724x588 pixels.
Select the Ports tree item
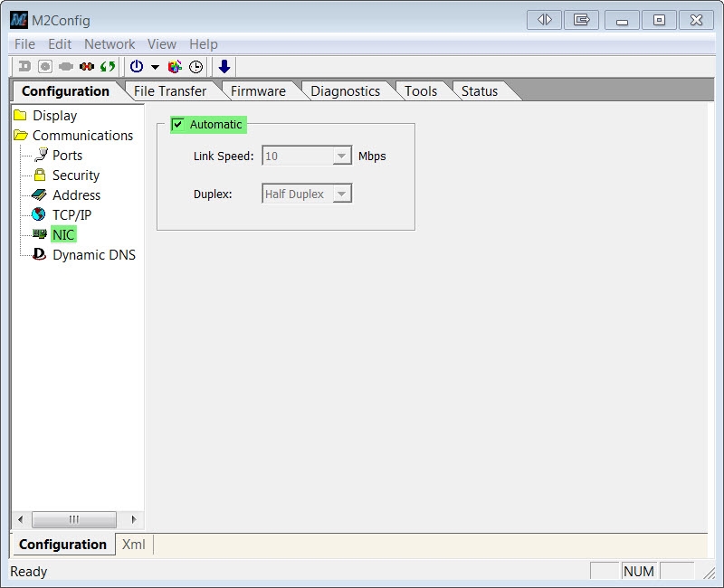[67, 156]
